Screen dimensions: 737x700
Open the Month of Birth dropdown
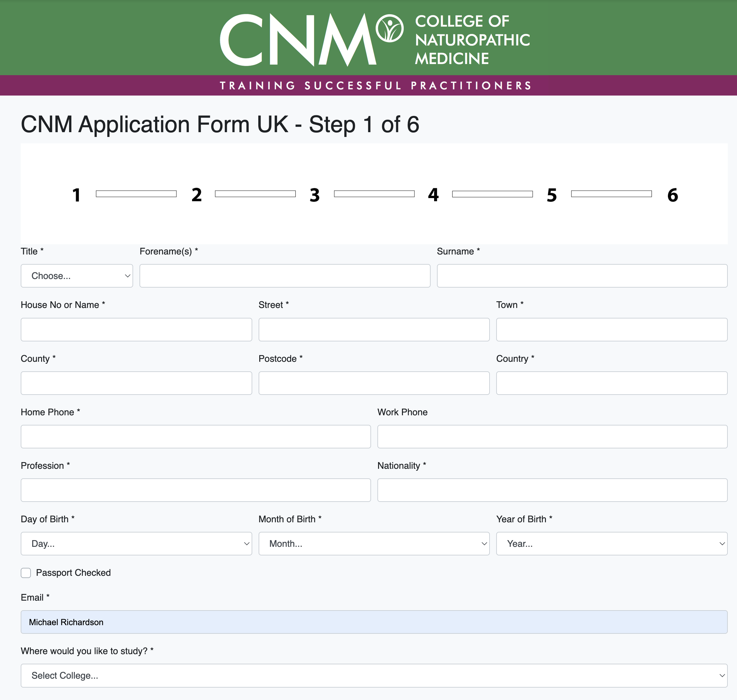[x=374, y=544]
